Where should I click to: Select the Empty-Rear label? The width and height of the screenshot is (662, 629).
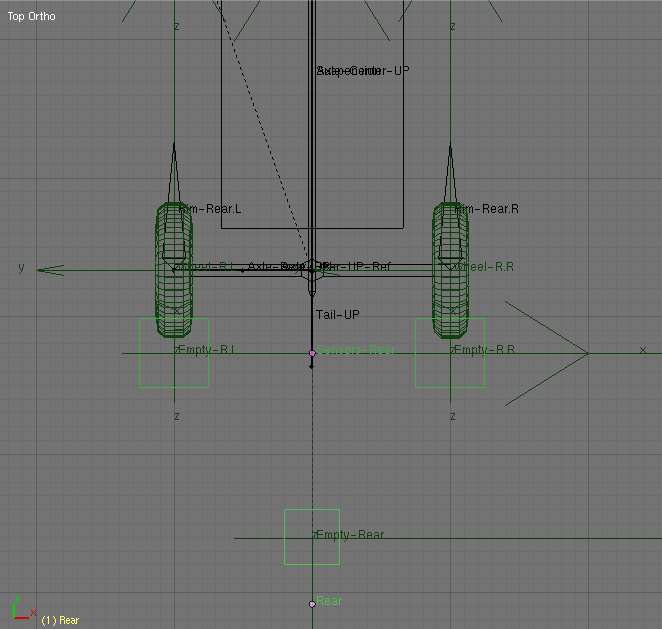[x=350, y=534]
